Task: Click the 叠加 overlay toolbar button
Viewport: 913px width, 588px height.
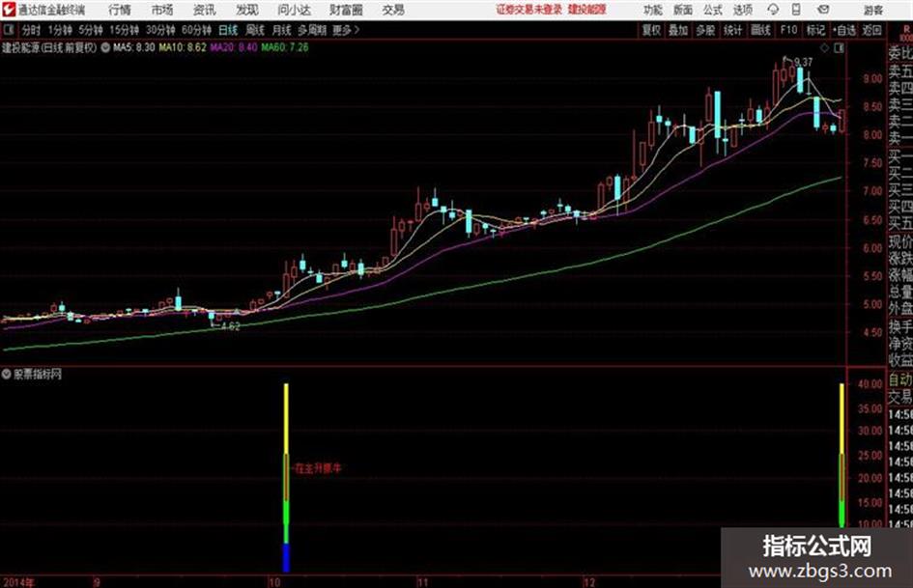Action: point(678,30)
